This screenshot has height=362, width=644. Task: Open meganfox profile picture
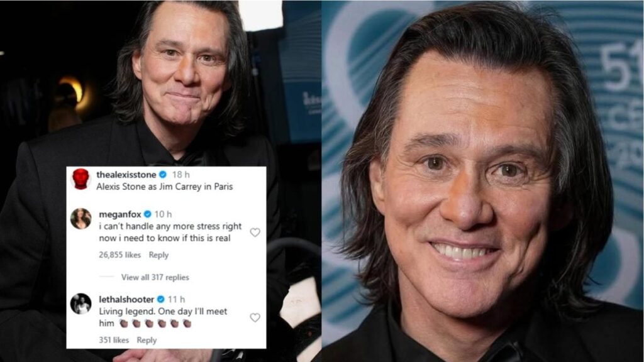click(81, 218)
